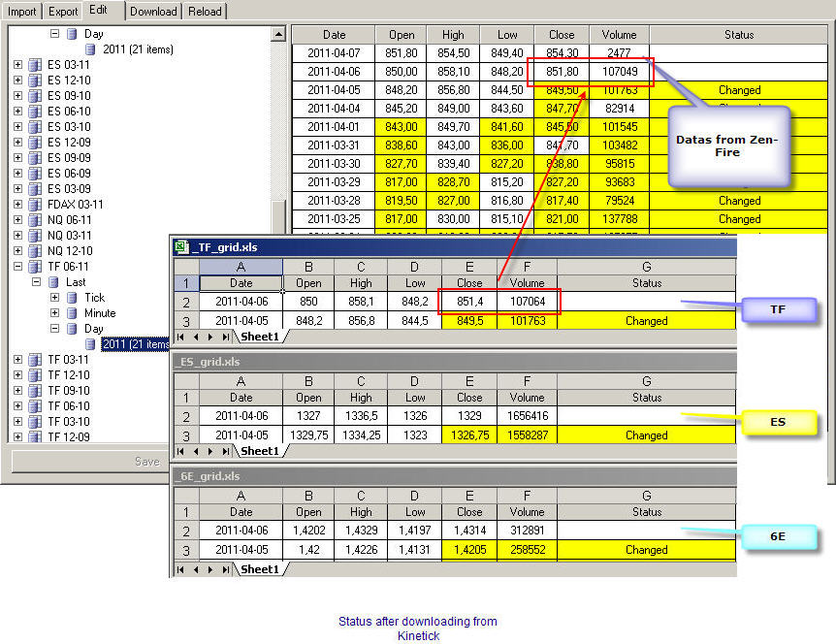This screenshot has height=644, width=836.
Task: Select row 2 header in _6E_grid.xls
Action: tap(186, 531)
